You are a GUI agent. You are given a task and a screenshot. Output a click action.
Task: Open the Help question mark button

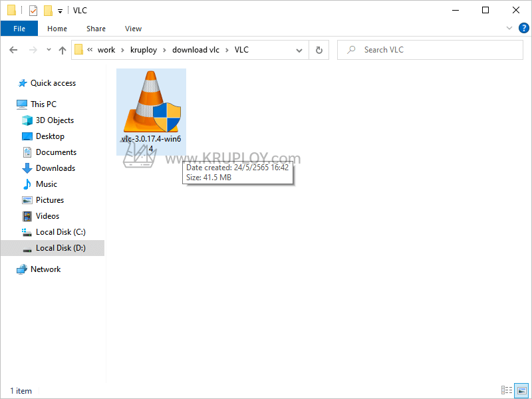pyautogui.click(x=523, y=28)
